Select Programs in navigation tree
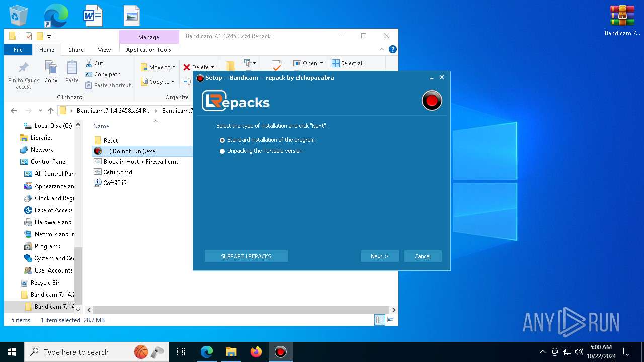The image size is (644, 362). point(42,246)
